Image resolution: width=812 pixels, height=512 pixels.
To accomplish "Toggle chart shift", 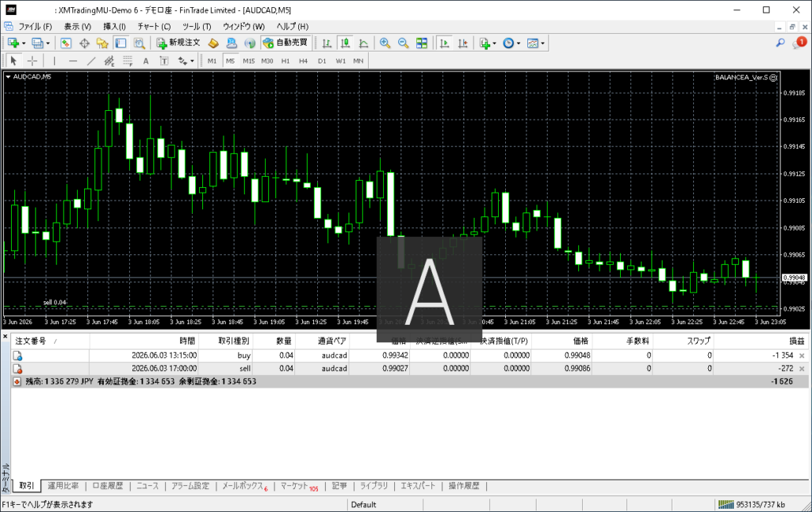I will point(463,43).
